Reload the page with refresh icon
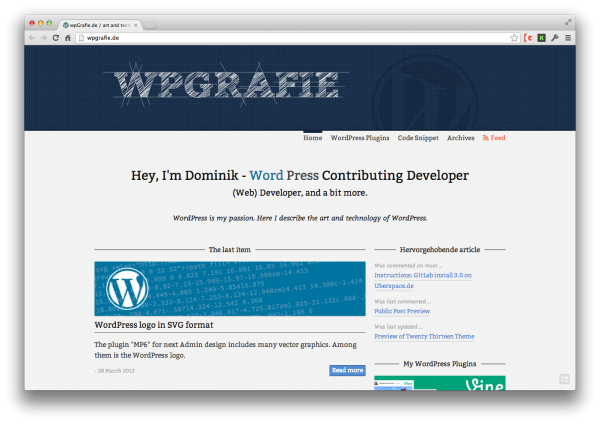Image resolution: width=600 pixels, height=424 pixels. [56, 38]
